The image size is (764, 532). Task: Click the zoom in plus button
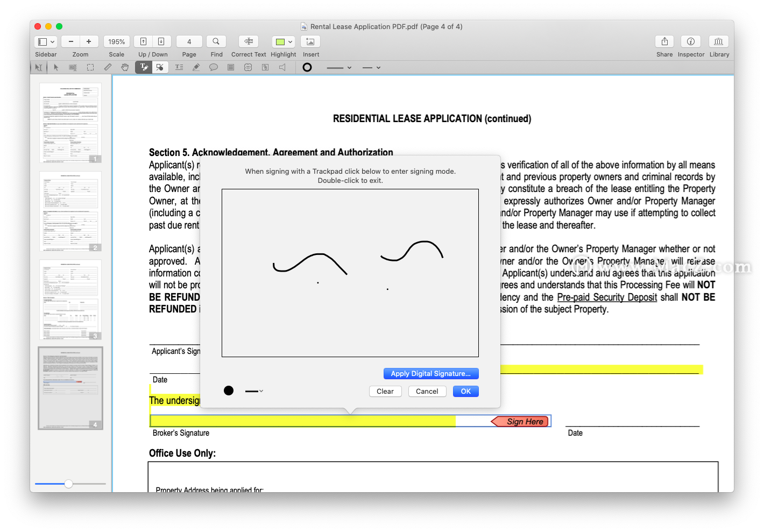[89, 41]
